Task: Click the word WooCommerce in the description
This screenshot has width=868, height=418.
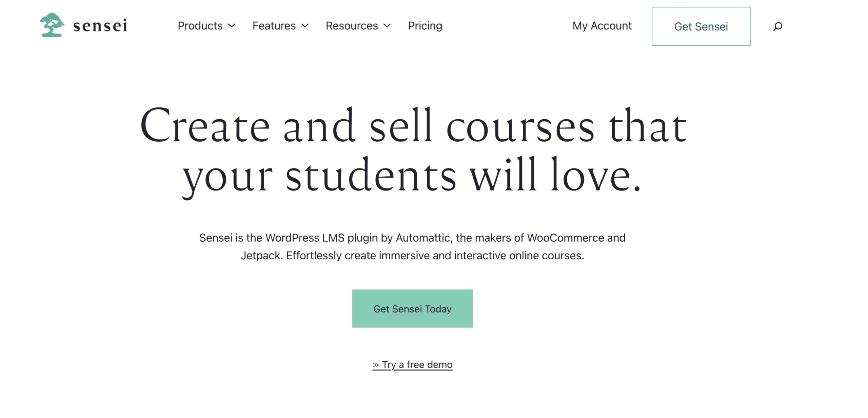Action: tap(566, 238)
